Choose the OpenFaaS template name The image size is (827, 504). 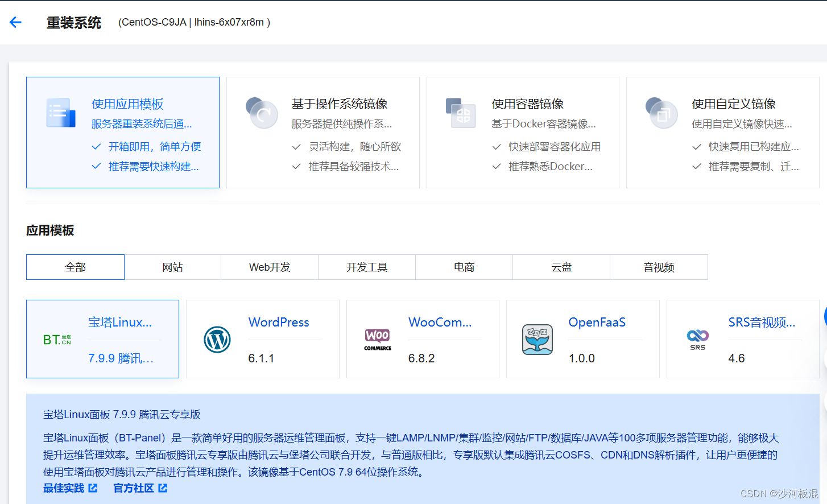click(597, 322)
